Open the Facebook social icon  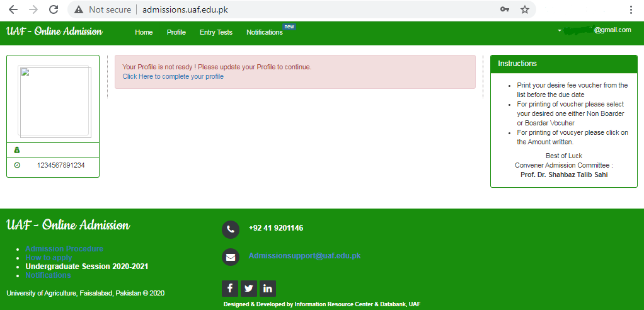click(x=230, y=288)
